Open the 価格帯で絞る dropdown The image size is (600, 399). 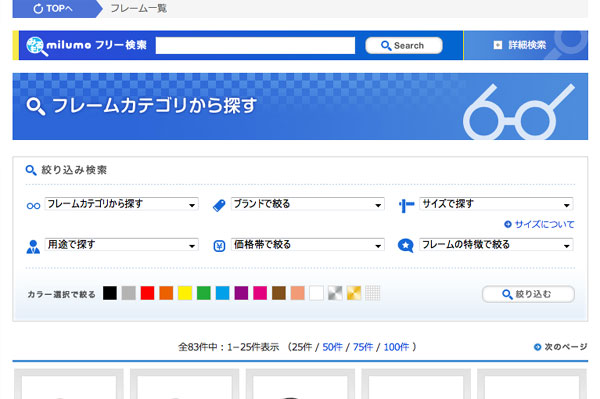[308, 244]
